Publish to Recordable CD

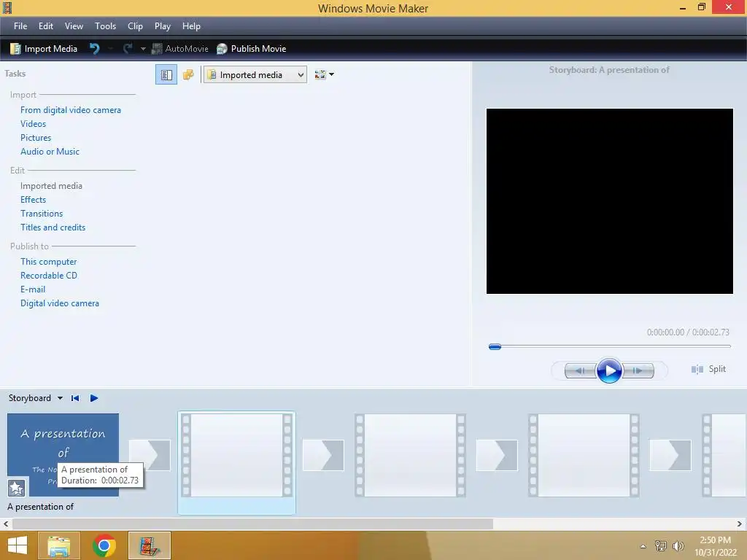[x=49, y=275]
